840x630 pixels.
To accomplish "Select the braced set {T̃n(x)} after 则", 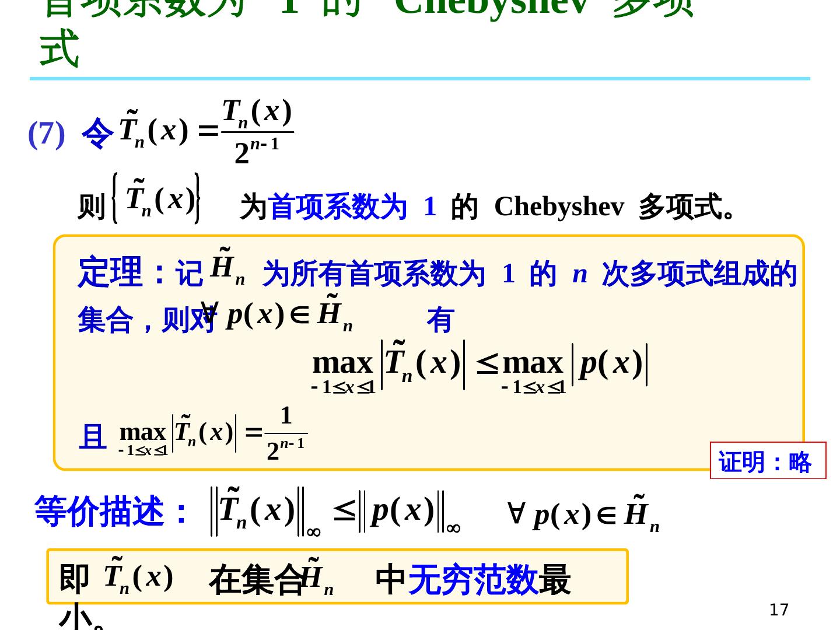I will click(x=156, y=199).
